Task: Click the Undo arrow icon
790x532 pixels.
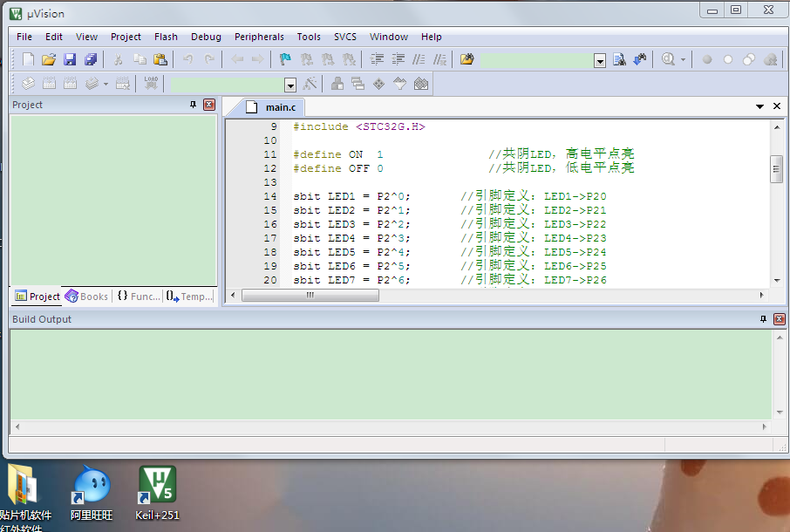Action: click(188, 59)
